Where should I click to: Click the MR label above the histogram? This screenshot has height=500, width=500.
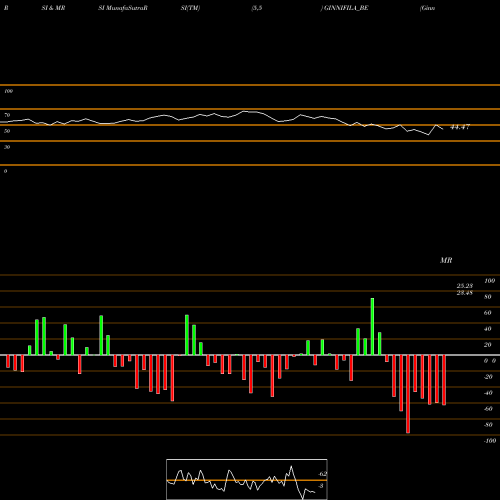click(x=446, y=260)
